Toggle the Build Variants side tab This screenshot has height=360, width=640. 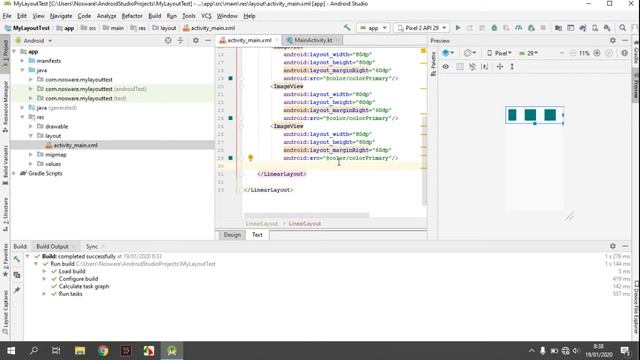(5, 165)
